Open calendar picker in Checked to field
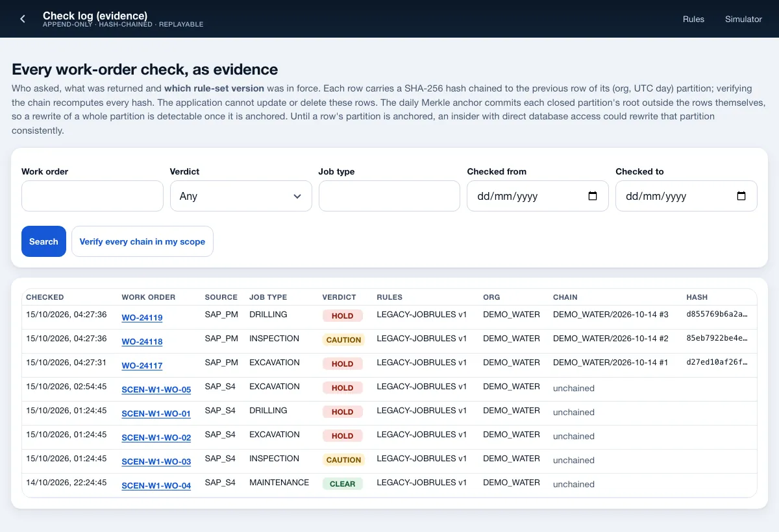Image resolution: width=779 pixels, height=532 pixels. coord(741,196)
